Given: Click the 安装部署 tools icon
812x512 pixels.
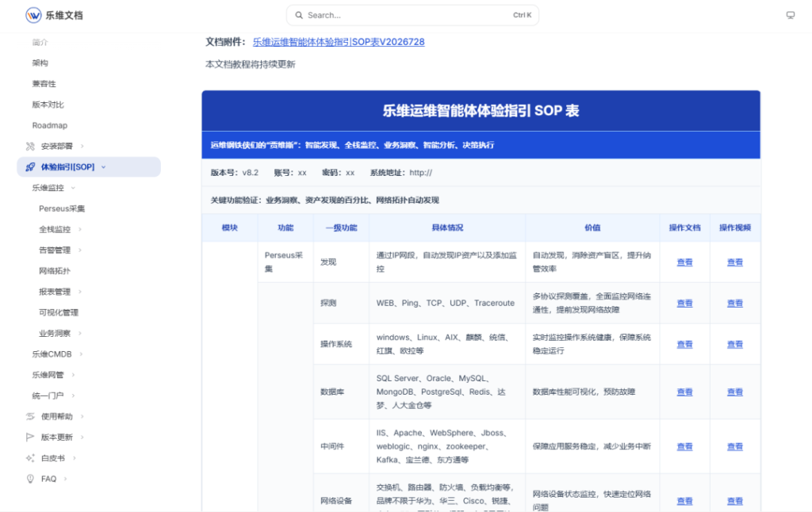Looking at the screenshot, I should pos(30,146).
